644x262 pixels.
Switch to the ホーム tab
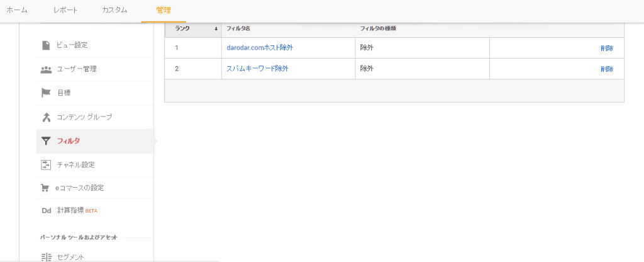pos(17,10)
